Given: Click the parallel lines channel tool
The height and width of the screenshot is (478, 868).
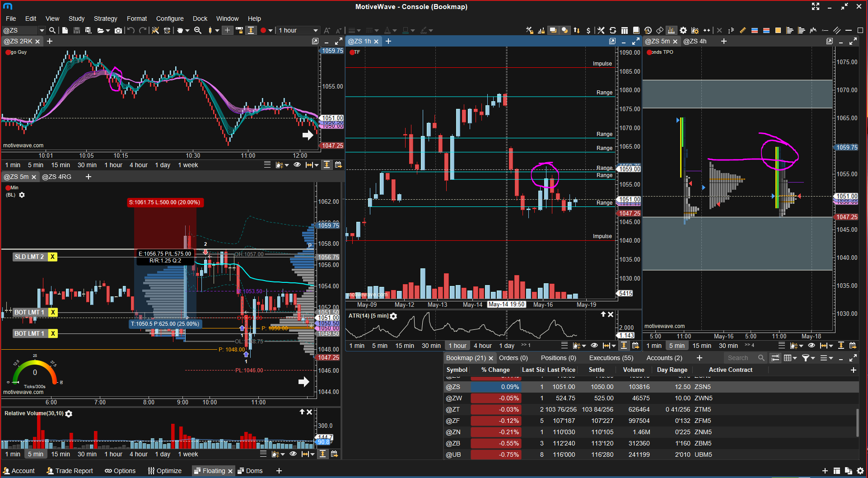Looking at the screenshot, I should (x=837, y=30).
